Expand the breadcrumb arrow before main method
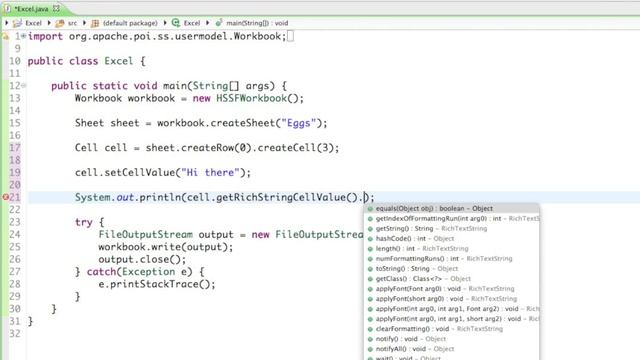 click(x=208, y=23)
